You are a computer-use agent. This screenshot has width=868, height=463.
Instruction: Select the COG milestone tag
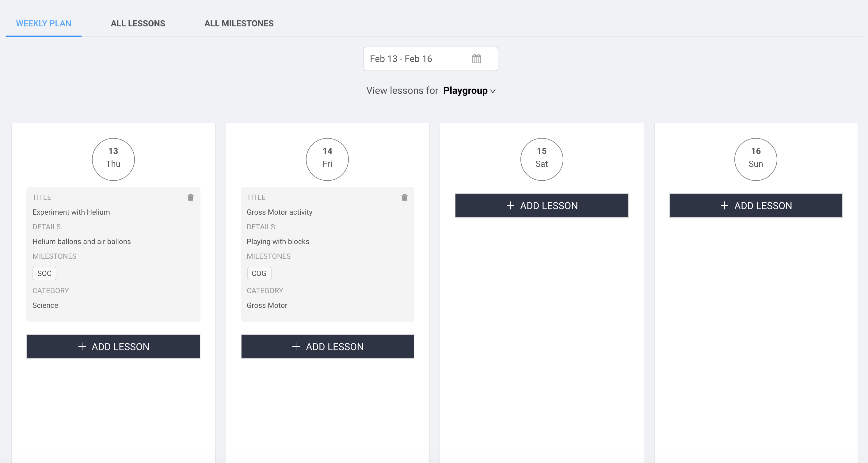click(x=259, y=273)
